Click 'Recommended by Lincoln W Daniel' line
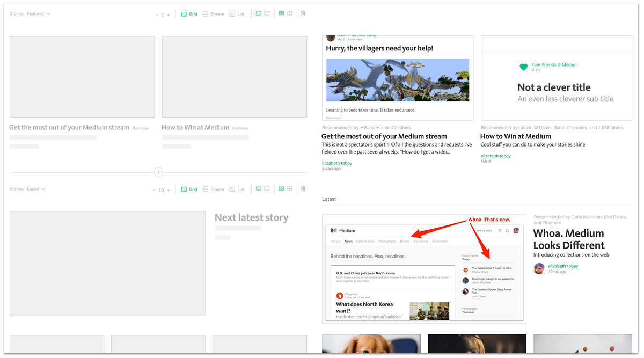The image size is (644, 358). (552, 128)
